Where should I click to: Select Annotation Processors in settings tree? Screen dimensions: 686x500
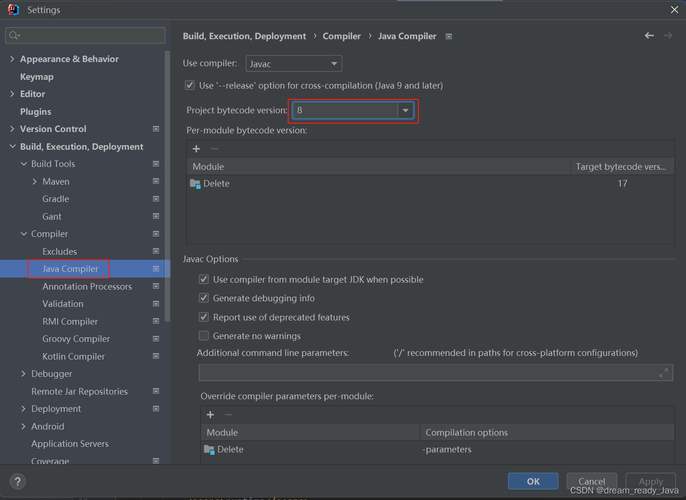(x=87, y=287)
